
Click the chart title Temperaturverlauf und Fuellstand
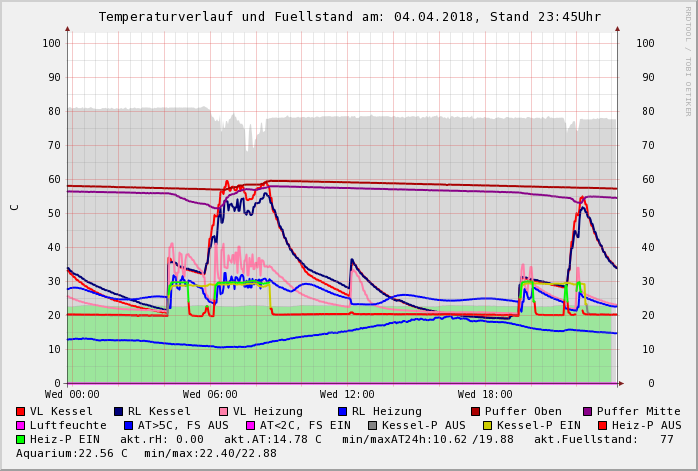point(349,17)
